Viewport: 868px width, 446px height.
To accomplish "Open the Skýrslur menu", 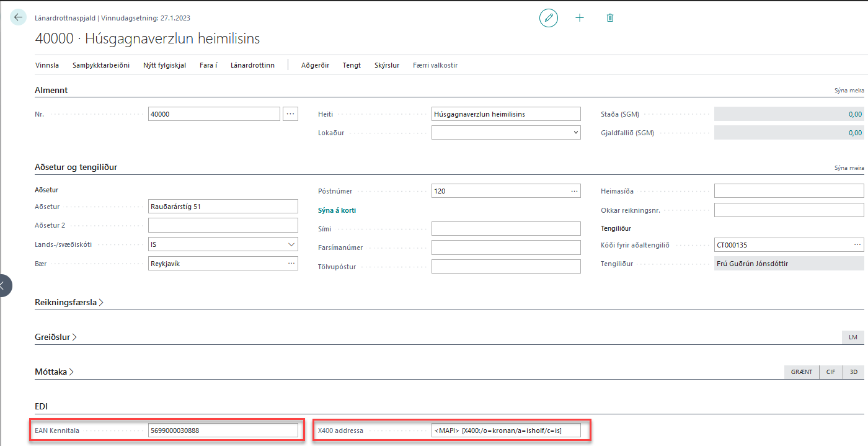I will 387,65.
